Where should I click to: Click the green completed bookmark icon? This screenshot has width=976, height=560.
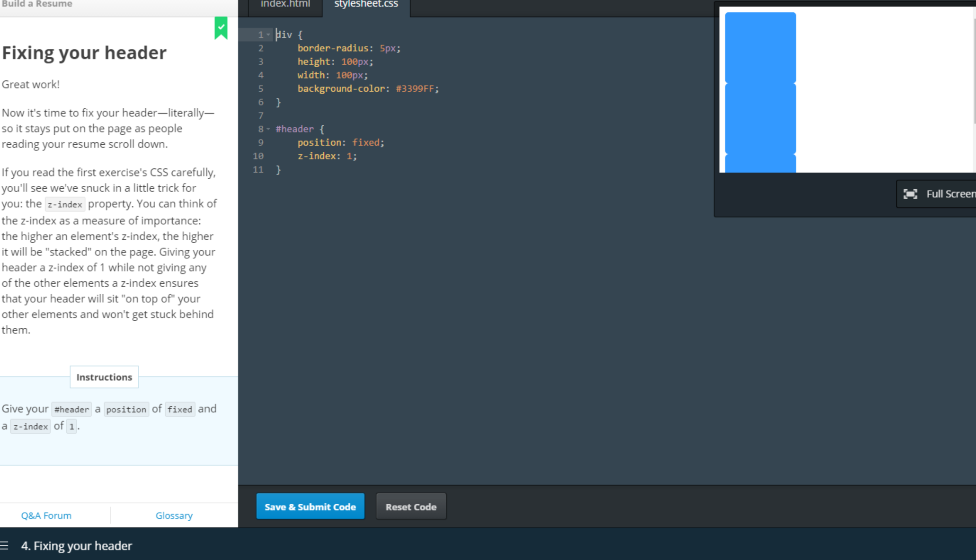tap(221, 28)
